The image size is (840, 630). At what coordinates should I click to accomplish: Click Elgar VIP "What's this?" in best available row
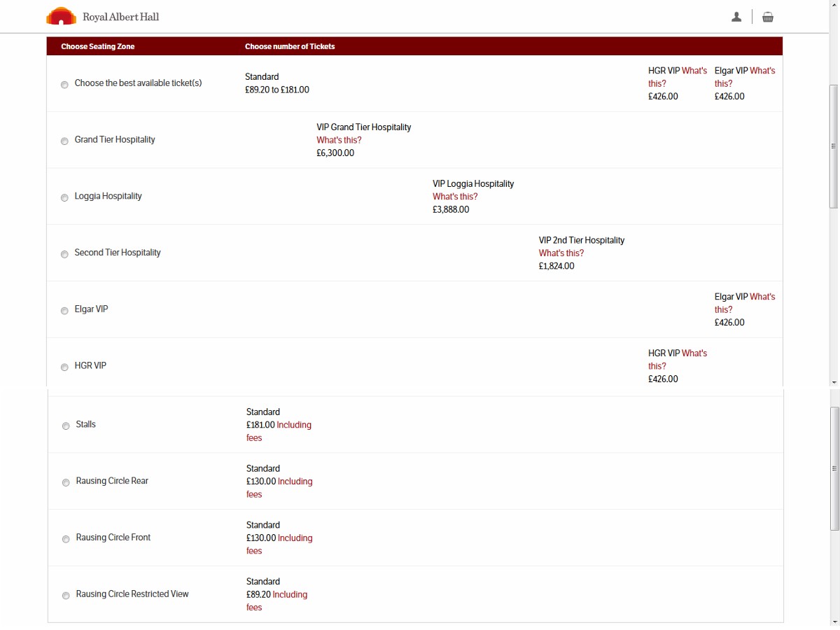(x=745, y=77)
